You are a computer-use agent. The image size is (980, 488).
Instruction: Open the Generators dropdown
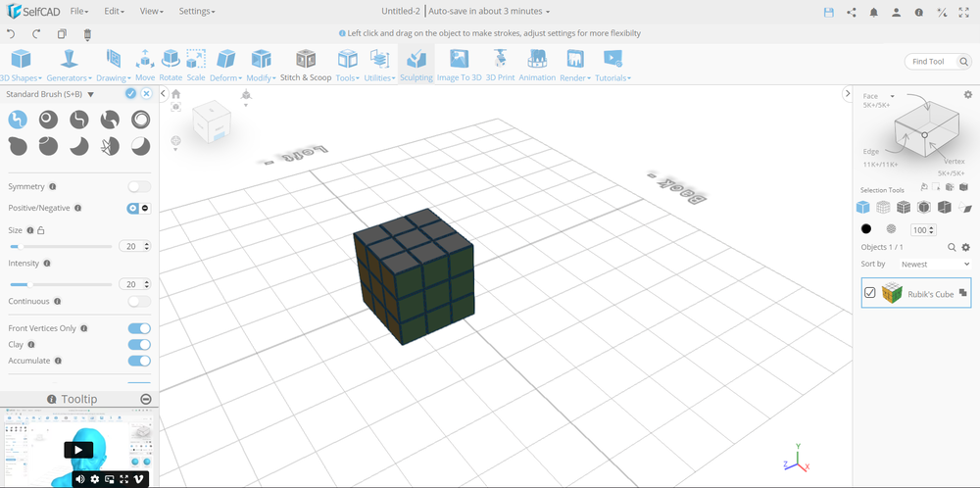click(69, 65)
